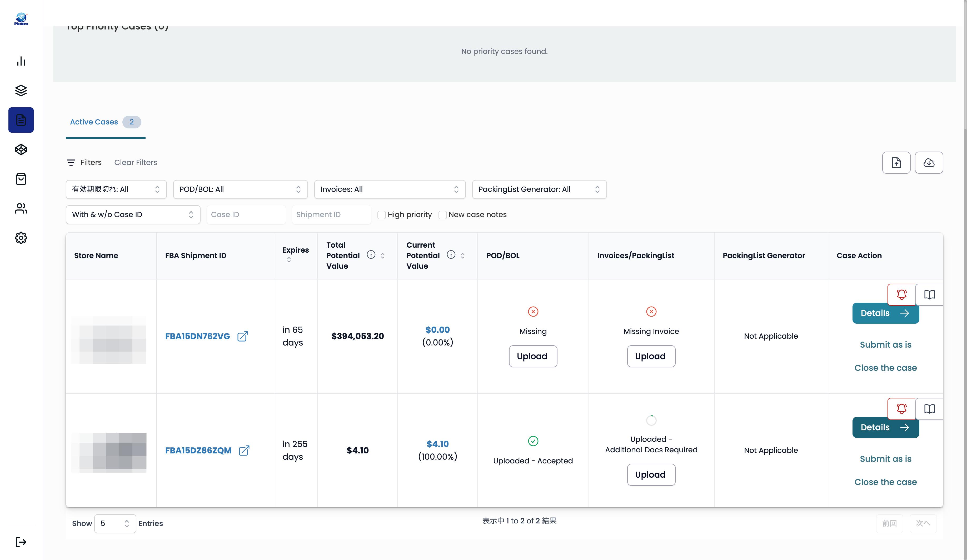Open the cases document sidebar icon
The image size is (967, 560).
click(21, 120)
